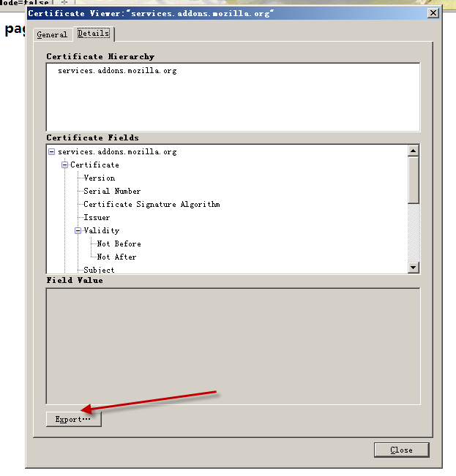The image size is (456, 476).
Task: Click the new tab plus button behind dialog
Action: click(64, 2)
